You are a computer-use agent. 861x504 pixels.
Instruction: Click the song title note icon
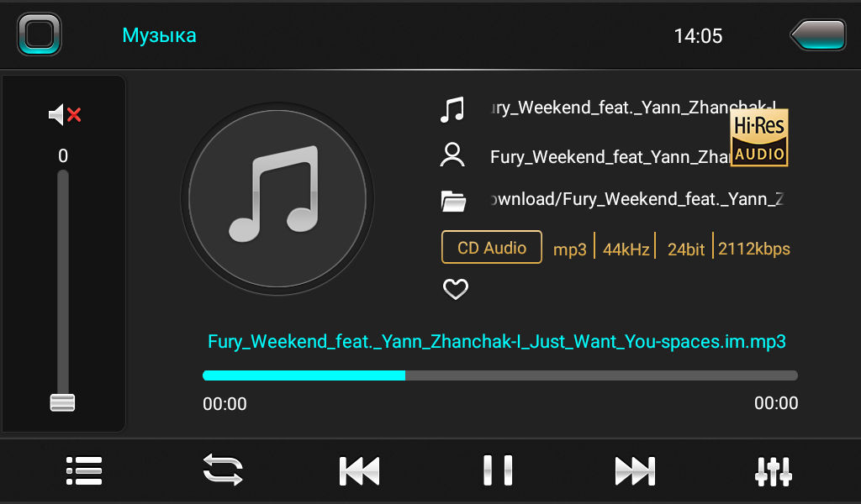[452, 109]
